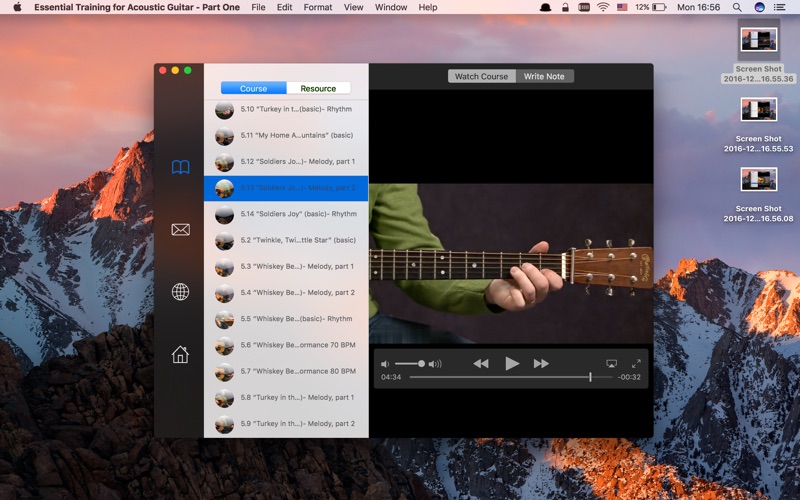This screenshot has height=500, width=800.
Task: Open Siri from the menu bar
Action: (760, 7)
